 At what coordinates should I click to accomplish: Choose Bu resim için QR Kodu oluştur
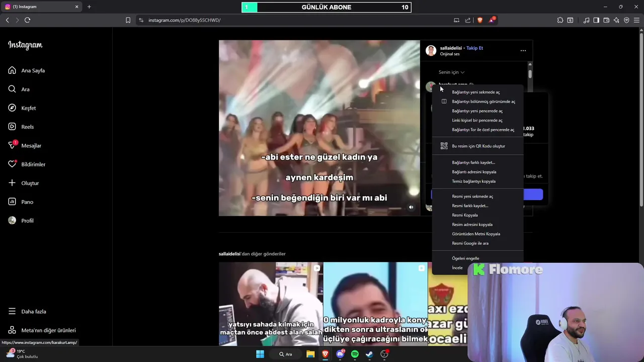tap(478, 146)
